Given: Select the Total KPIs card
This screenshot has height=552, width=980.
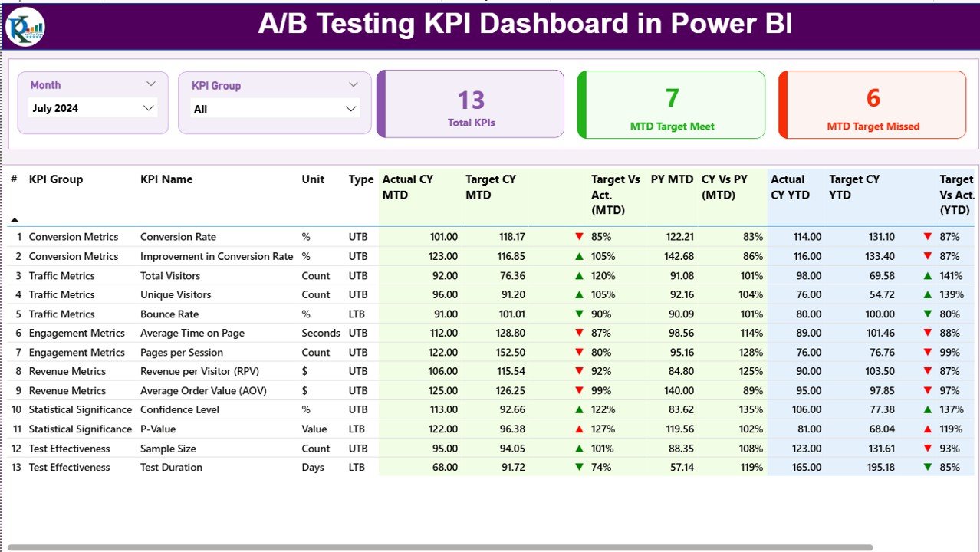Looking at the screenshot, I should click(x=470, y=103).
